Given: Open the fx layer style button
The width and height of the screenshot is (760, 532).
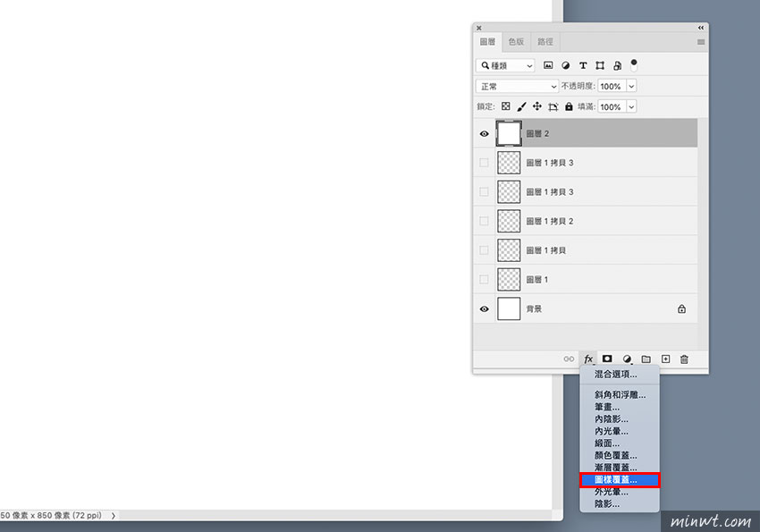Looking at the screenshot, I should (x=588, y=359).
